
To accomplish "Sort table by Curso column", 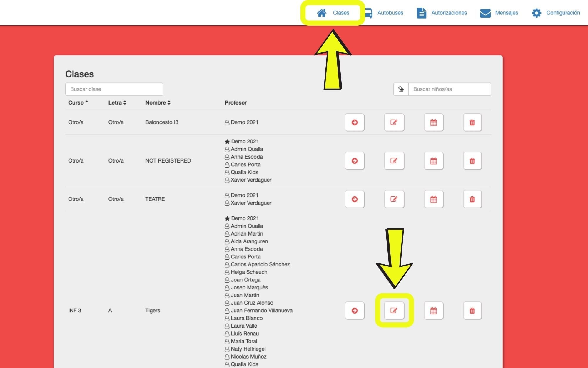I will [x=78, y=102].
